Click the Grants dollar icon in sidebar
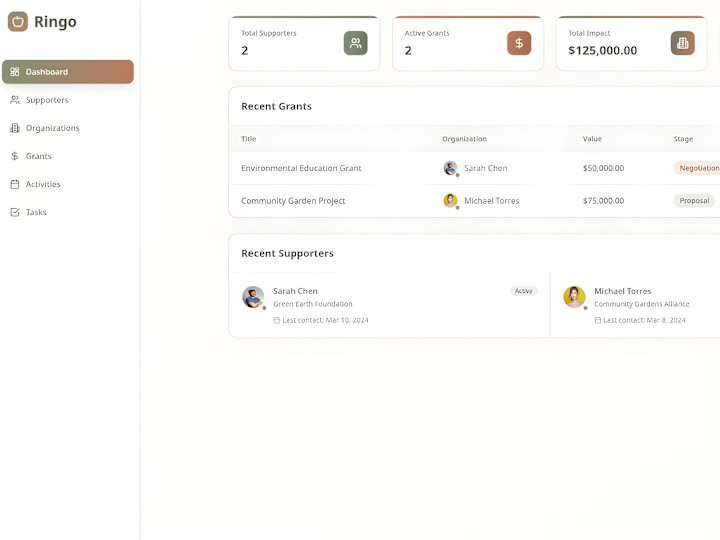The height and width of the screenshot is (540, 720). 15,156
